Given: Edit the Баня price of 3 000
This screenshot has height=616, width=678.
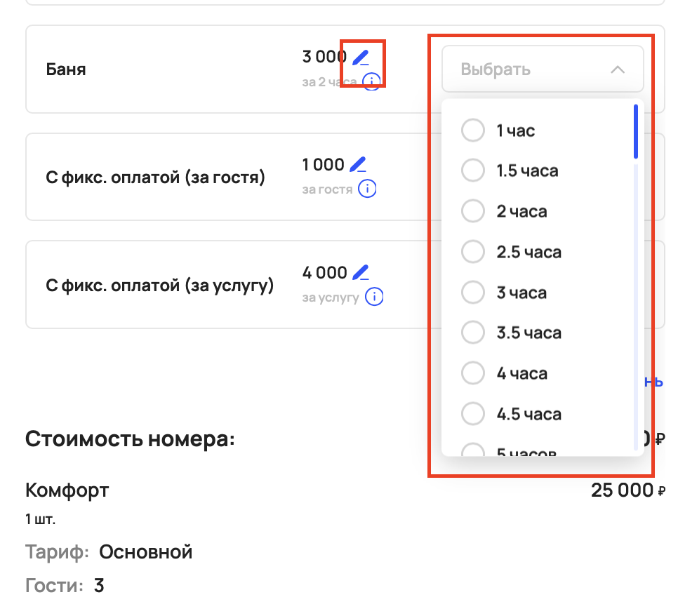Looking at the screenshot, I should pos(360,58).
